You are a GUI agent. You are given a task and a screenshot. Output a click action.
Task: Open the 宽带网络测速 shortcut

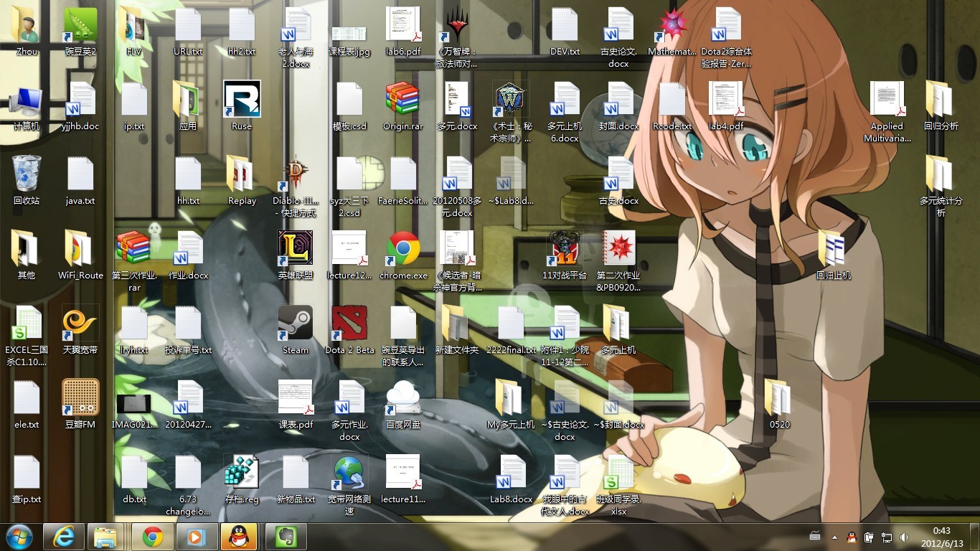349,472
